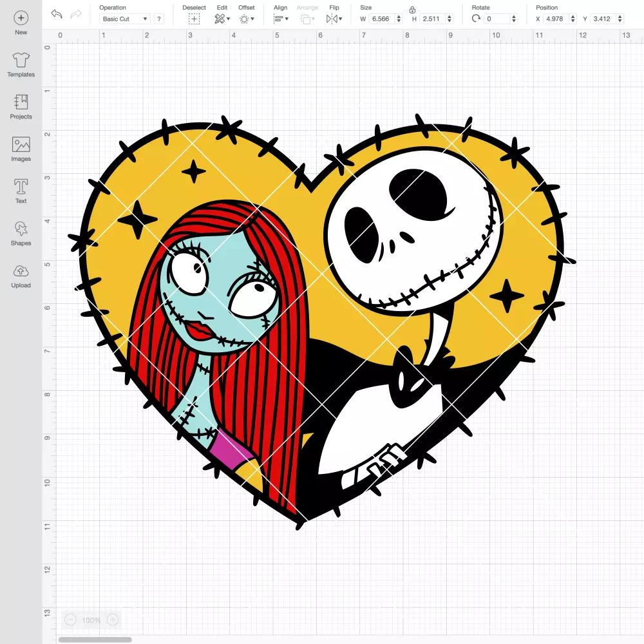
Task: Open the Flip options
Action: point(334,19)
